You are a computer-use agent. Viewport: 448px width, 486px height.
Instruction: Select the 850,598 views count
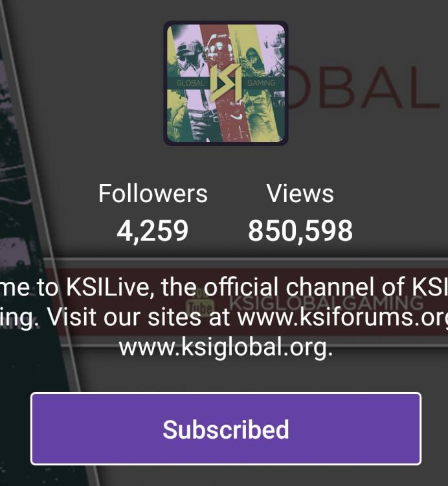click(x=300, y=231)
